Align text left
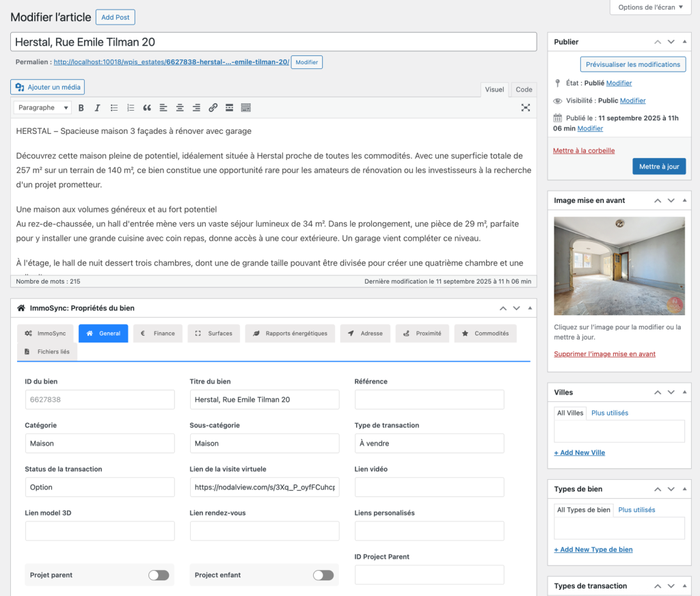 163,107
